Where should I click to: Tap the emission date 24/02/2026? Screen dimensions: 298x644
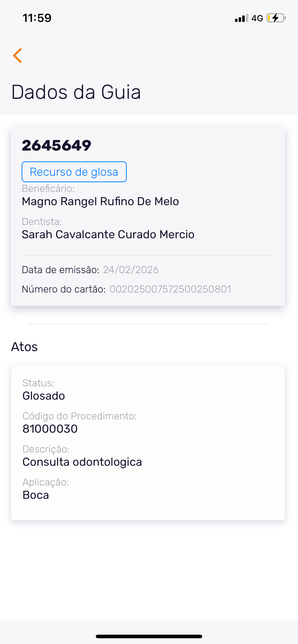(x=131, y=270)
